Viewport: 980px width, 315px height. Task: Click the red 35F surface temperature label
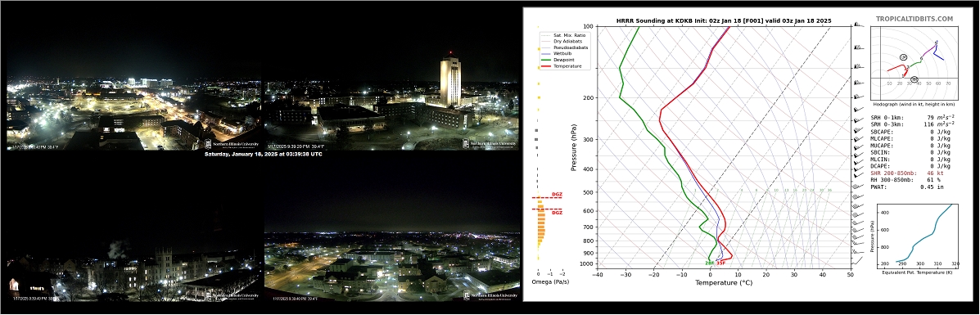(x=720, y=263)
